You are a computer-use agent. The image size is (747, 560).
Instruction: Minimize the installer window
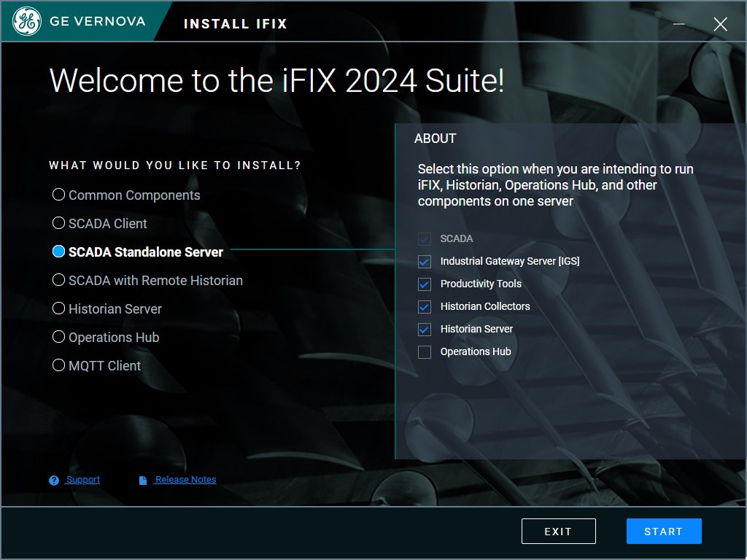tap(679, 24)
